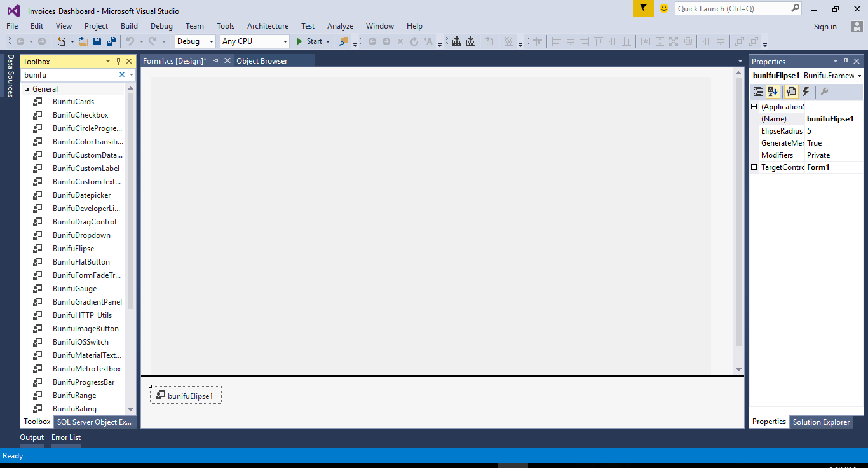Click the Quick Launch search box
The image size is (868, 468).
point(733,8)
